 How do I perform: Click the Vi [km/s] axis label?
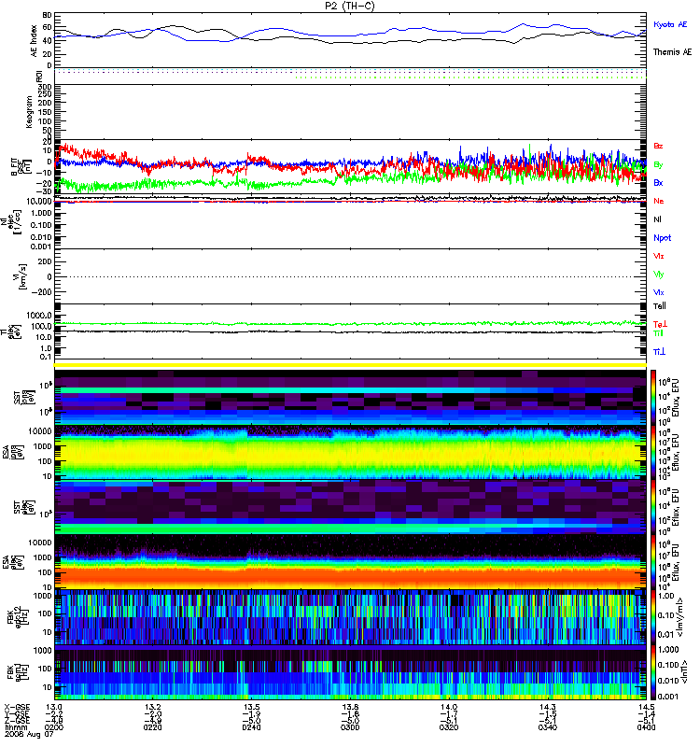[20, 276]
